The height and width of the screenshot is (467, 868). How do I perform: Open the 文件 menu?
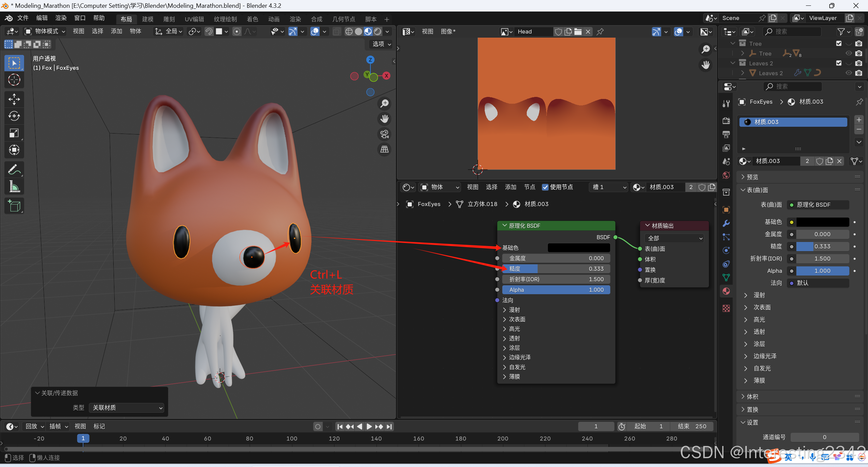pyautogui.click(x=22, y=18)
